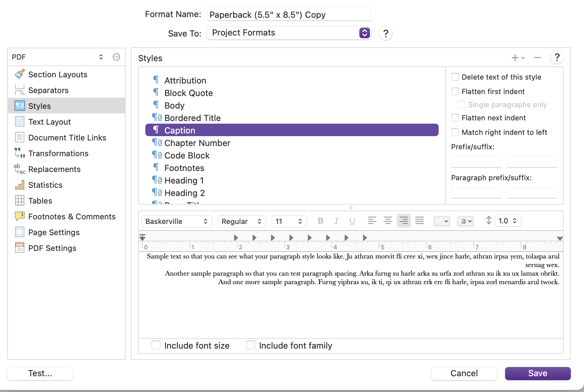Open line spacing 1.0 dropdown

[x=508, y=221]
